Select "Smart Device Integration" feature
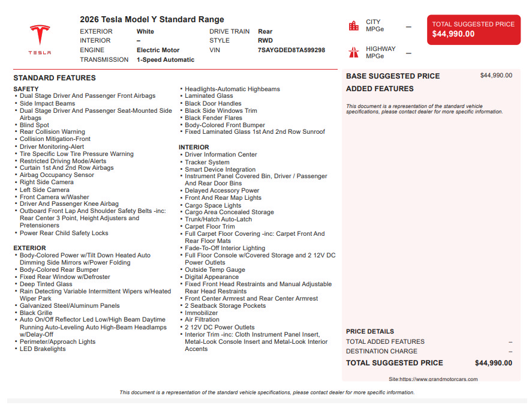Viewport: 532px width, 405px height. tap(220, 169)
